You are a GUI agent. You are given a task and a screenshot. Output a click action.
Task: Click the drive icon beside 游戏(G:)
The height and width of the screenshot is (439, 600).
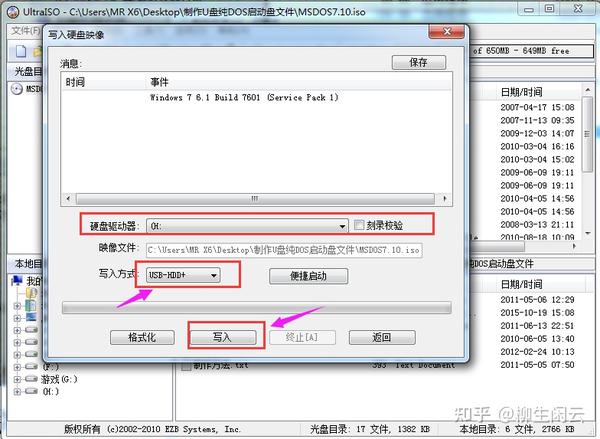(x=31, y=379)
